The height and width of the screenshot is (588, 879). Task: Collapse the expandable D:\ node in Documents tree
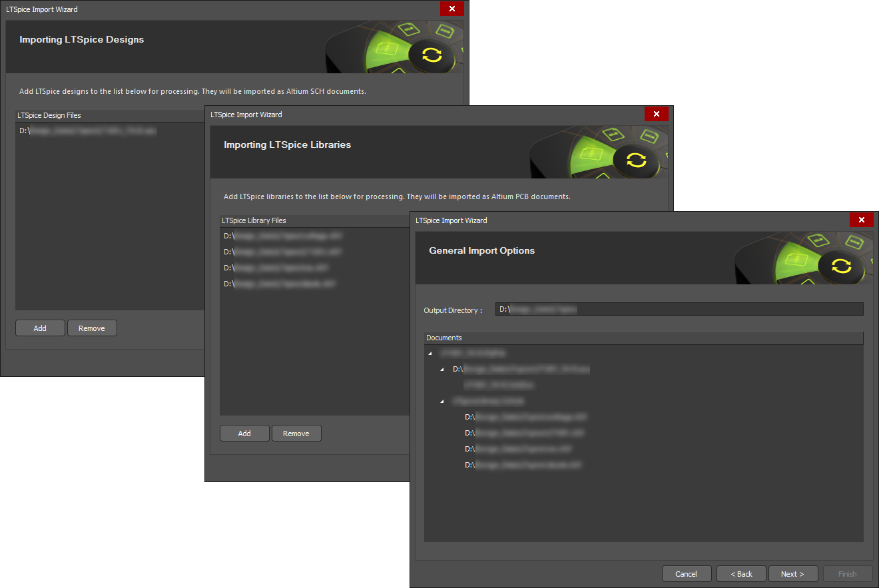[x=442, y=369]
